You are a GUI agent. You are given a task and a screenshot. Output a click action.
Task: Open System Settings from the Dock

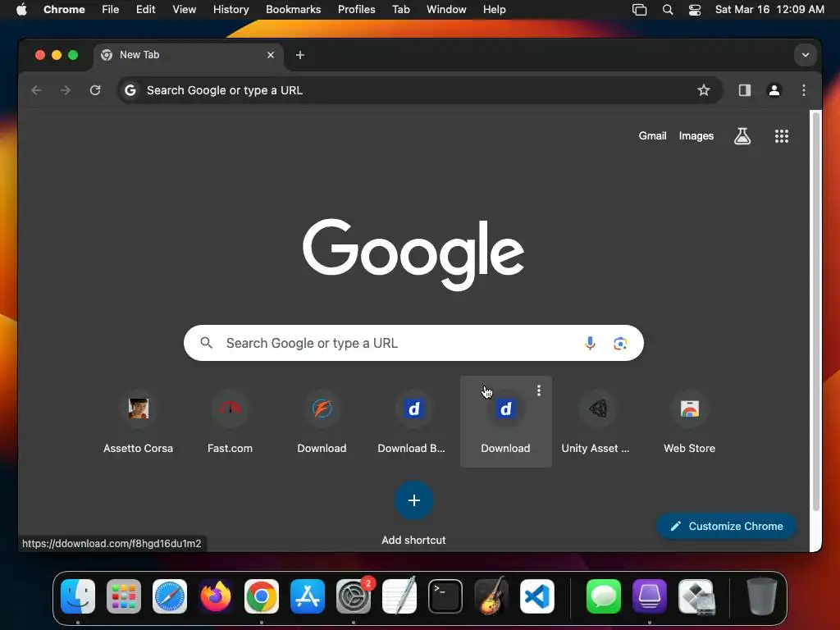[x=354, y=596]
